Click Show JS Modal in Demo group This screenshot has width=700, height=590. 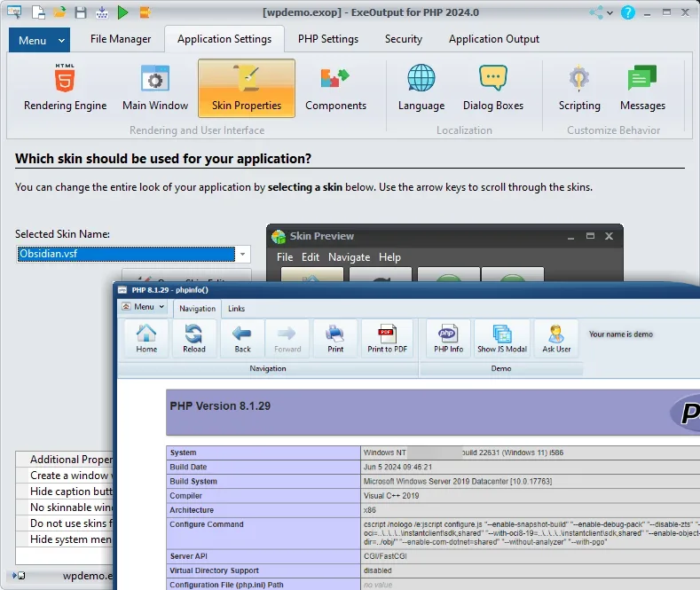pos(502,338)
